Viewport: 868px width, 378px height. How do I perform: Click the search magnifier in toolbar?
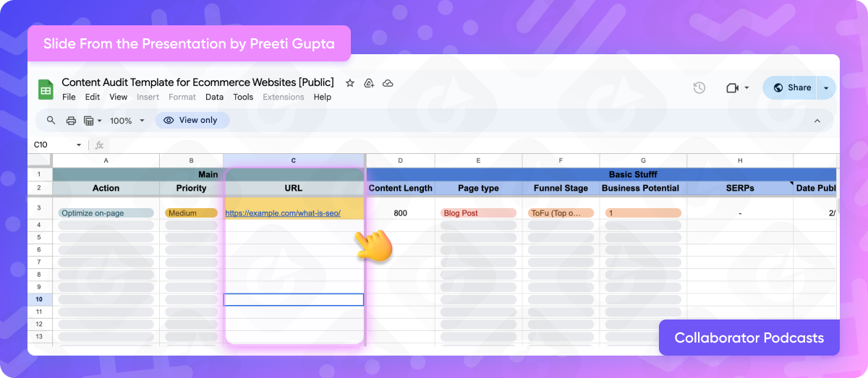(x=51, y=121)
